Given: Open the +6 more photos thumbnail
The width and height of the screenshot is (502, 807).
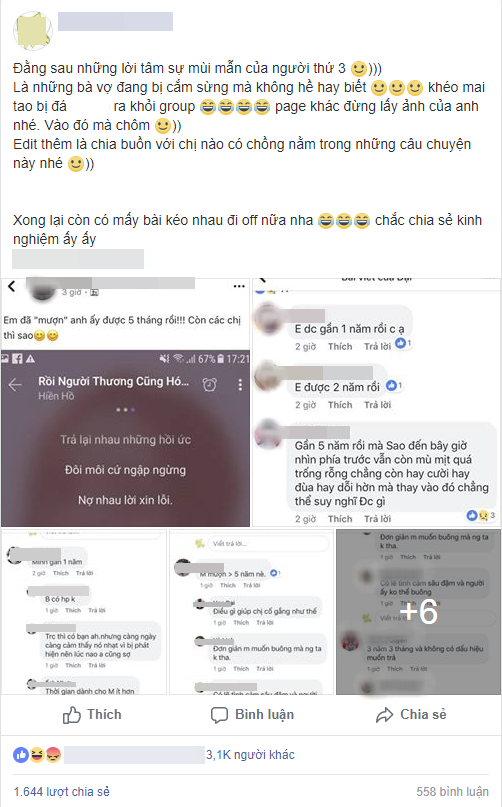Looking at the screenshot, I should (x=418, y=612).
